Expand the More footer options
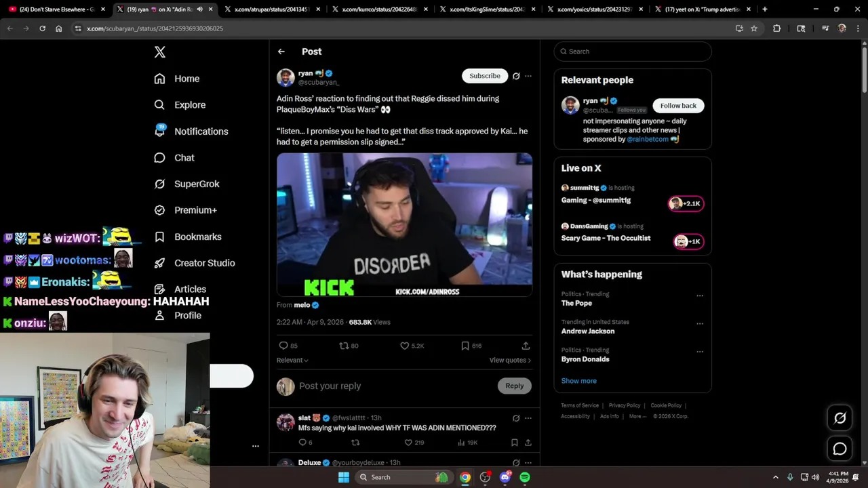The image size is (868, 488). tap(637, 416)
